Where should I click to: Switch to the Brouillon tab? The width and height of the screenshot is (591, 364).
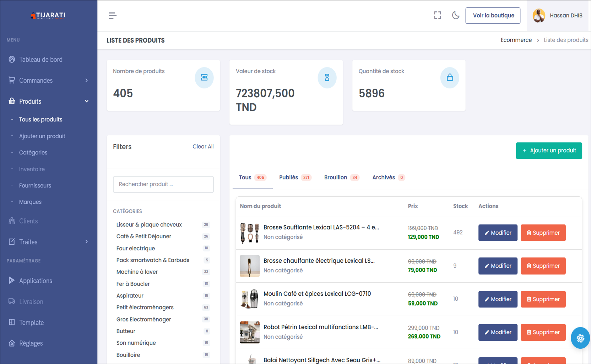[342, 178]
